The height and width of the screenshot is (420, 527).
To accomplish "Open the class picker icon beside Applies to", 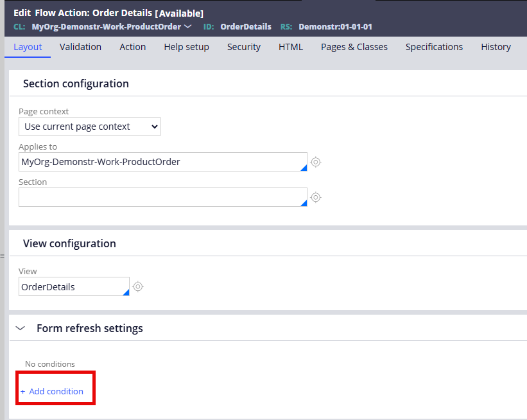I will pyautogui.click(x=315, y=162).
